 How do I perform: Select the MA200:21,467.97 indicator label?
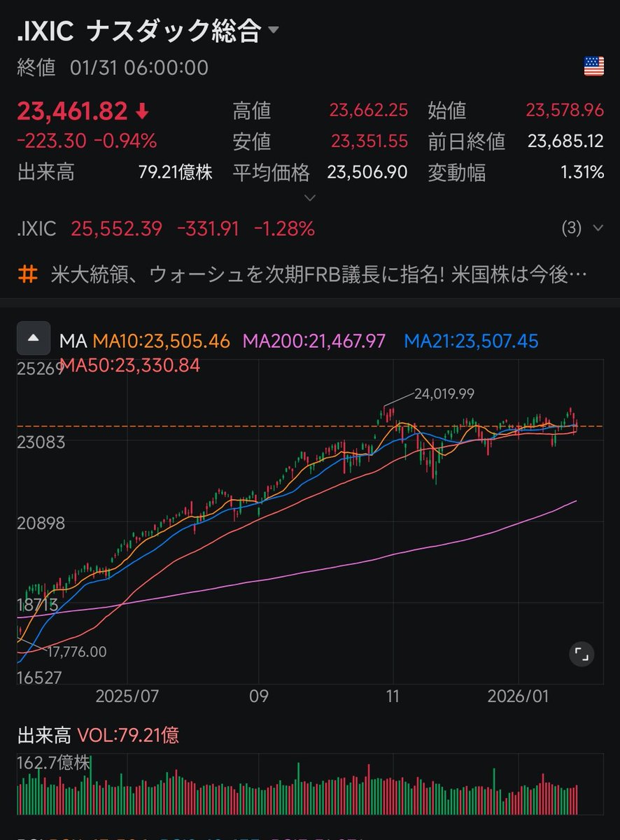click(314, 342)
